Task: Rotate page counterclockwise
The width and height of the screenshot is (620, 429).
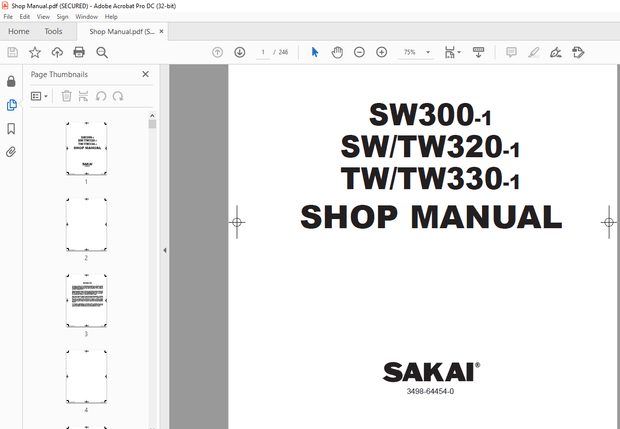Action: tap(101, 96)
